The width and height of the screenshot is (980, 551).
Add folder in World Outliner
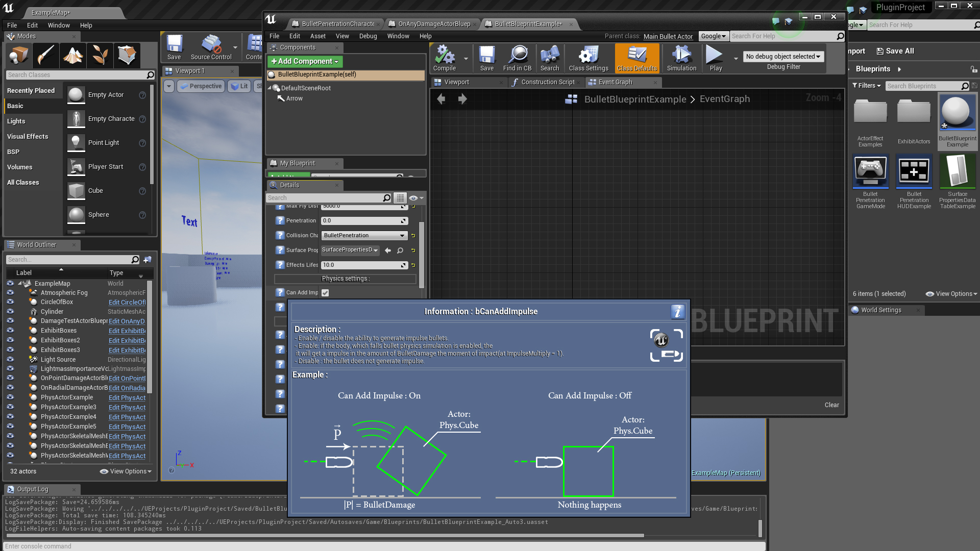coord(148,260)
